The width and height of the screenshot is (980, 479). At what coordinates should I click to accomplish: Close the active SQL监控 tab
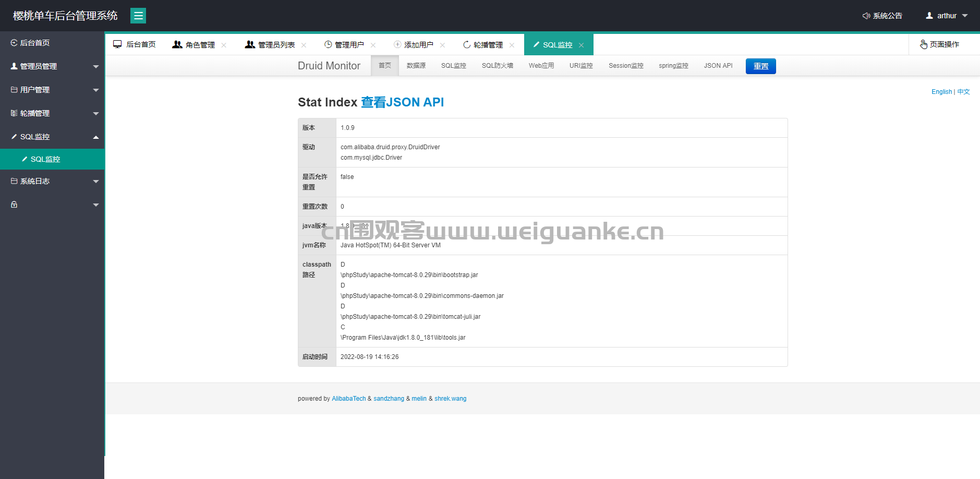581,45
